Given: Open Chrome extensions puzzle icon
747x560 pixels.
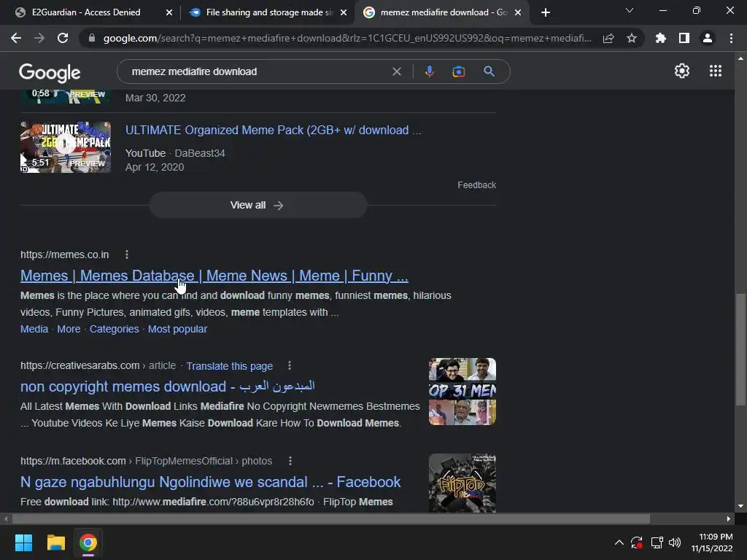Looking at the screenshot, I should pyautogui.click(x=661, y=38).
